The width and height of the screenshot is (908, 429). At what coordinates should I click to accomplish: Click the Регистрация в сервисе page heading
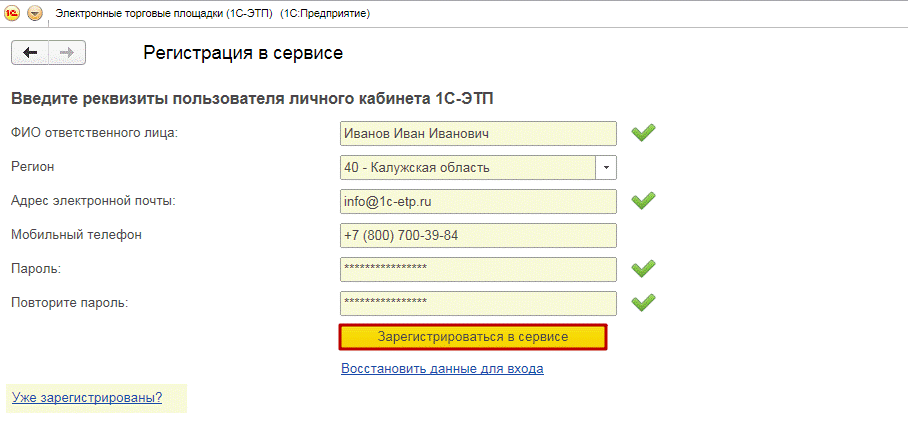point(243,53)
